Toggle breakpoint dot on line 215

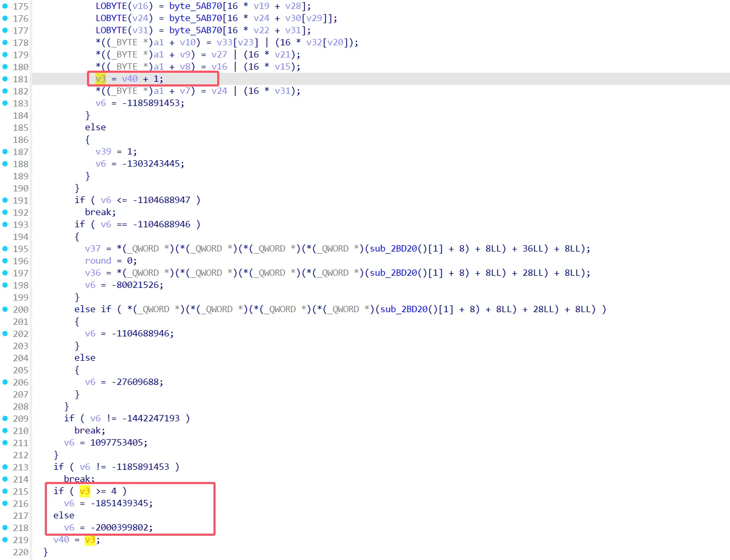[5, 491]
